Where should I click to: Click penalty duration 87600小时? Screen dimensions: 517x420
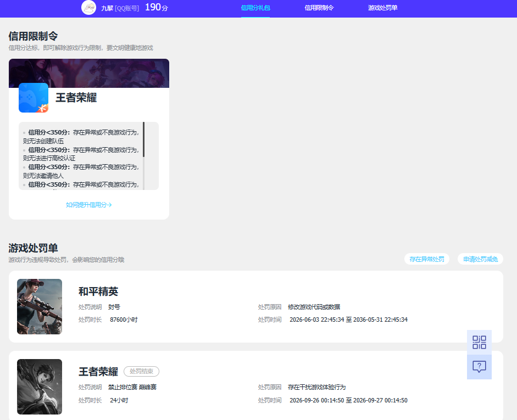124,320
